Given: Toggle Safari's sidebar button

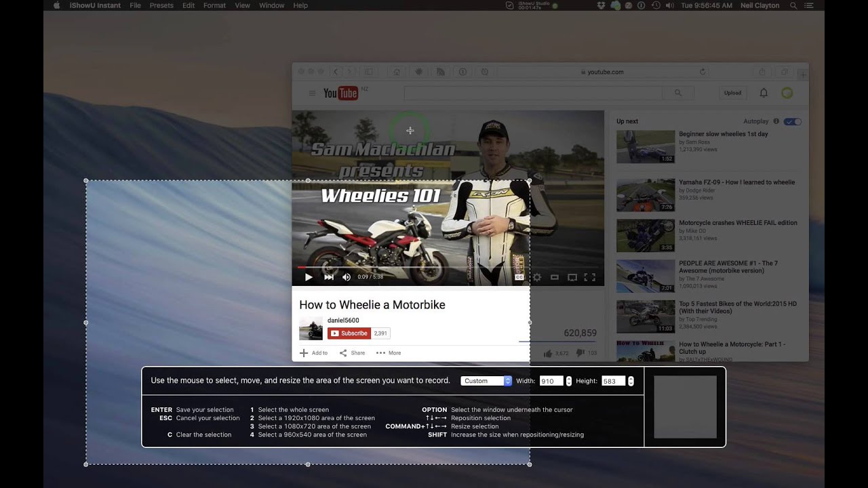Looking at the screenshot, I should (369, 72).
